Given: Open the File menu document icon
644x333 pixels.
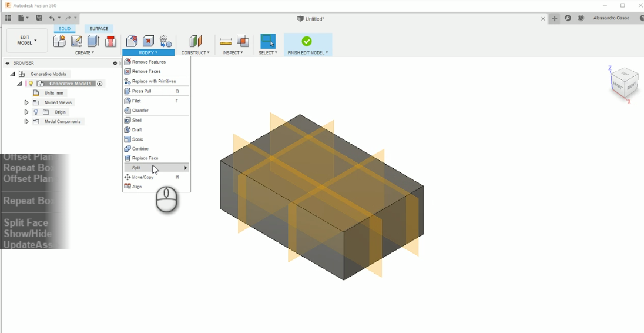Looking at the screenshot, I should (x=21, y=18).
